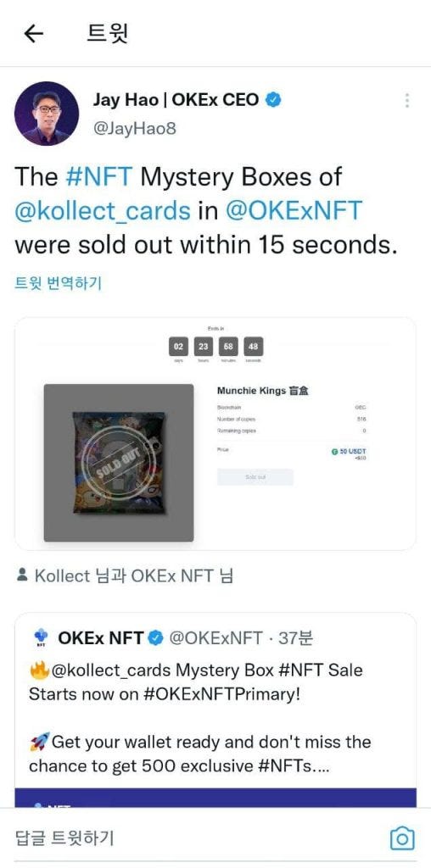431x868 pixels.
Task: Click the #NFT hashtag in the tweet
Action: click(x=98, y=177)
